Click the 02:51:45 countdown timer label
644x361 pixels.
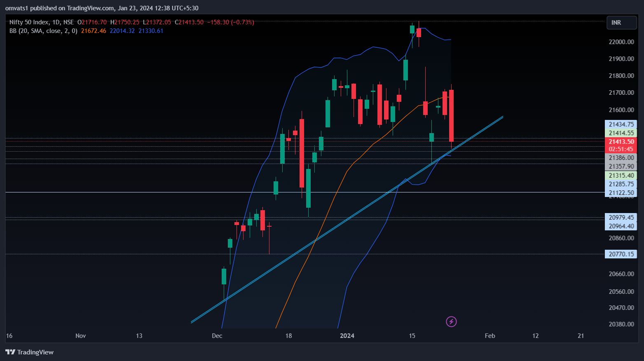tap(621, 149)
